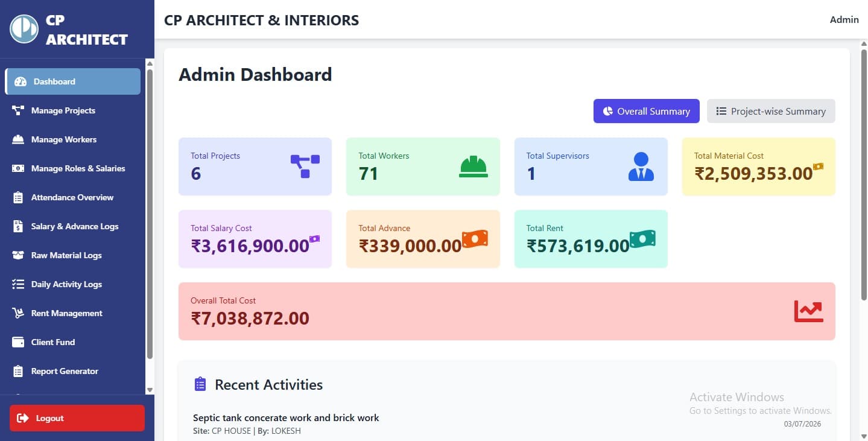View Daily Activity Logs
Image resolution: width=868 pixels, height=441 pixels.
73,284
